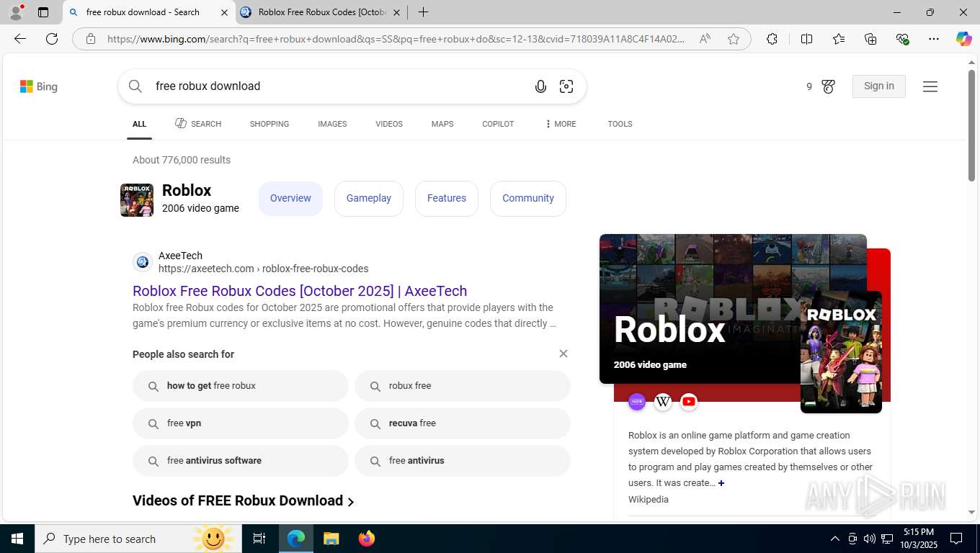Screen dimensions: 980x553
Task: Click the page vertical scrollbar thumb
Action: [971, 125]
